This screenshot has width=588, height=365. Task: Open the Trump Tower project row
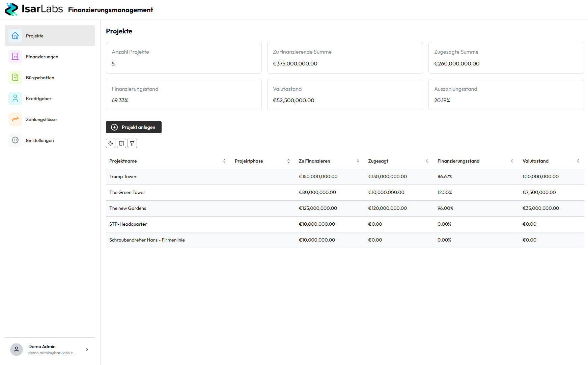(x=123, y=176)
